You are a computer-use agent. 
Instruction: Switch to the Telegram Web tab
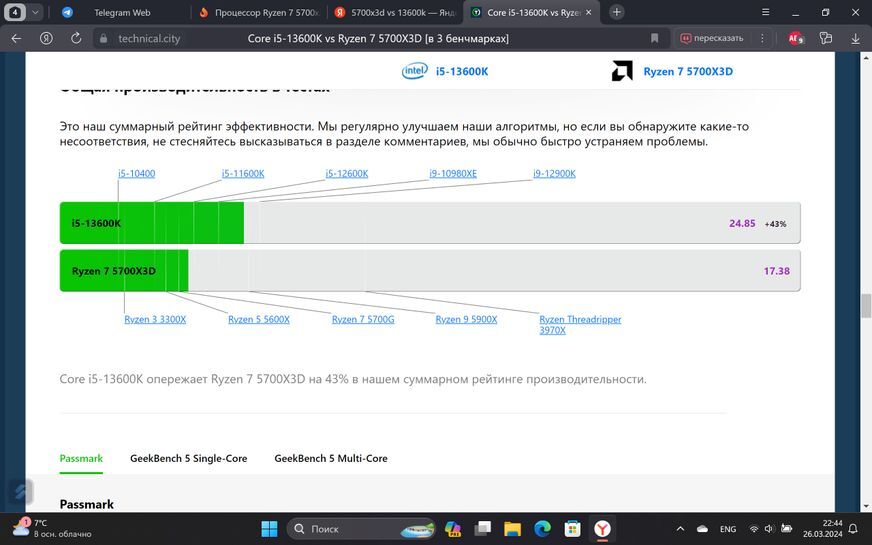[122, 12]
